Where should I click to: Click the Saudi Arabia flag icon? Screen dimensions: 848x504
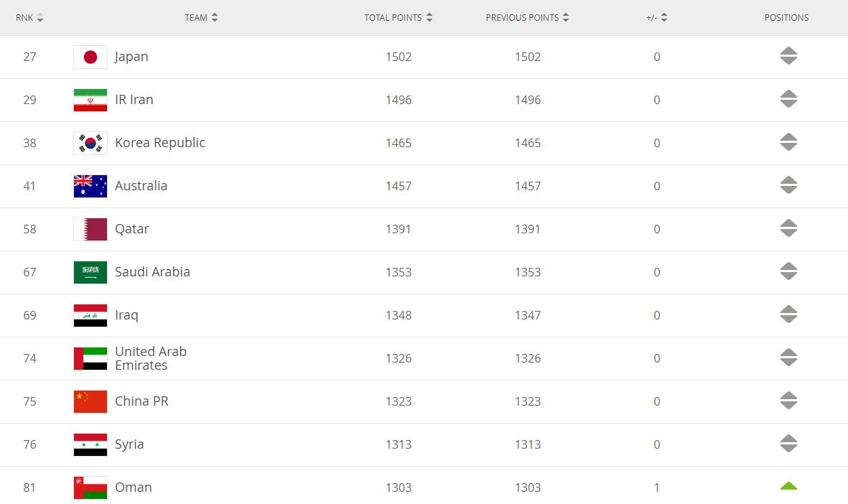[x=90, y=273]
